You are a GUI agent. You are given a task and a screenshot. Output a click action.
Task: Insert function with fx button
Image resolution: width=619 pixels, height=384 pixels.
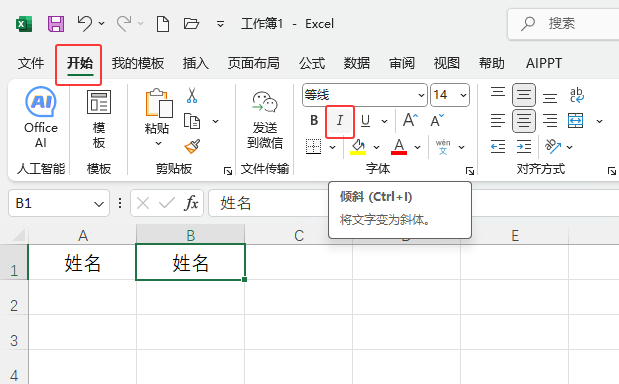(191, 203)
